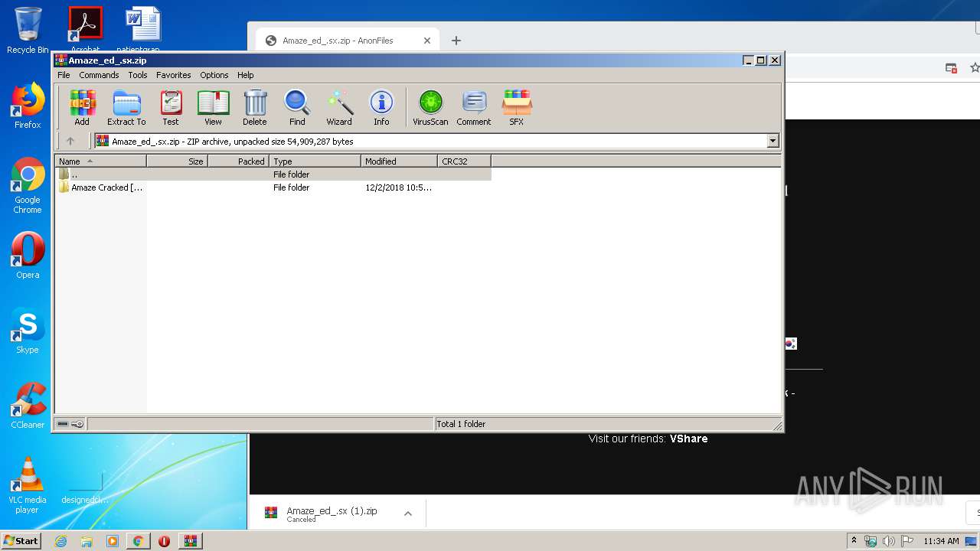Click WinRAR icon in the taskbar
980x551 pixels.
pyautogui.click(x=190, y=541)
